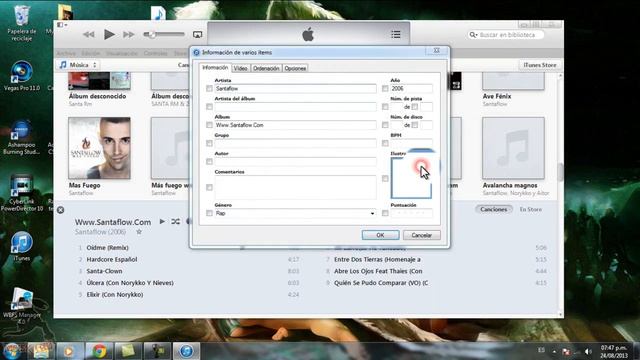This screenshot has height=360, width=640.
Task: Click the action center flag tray icon
Action: click(566, 351)
